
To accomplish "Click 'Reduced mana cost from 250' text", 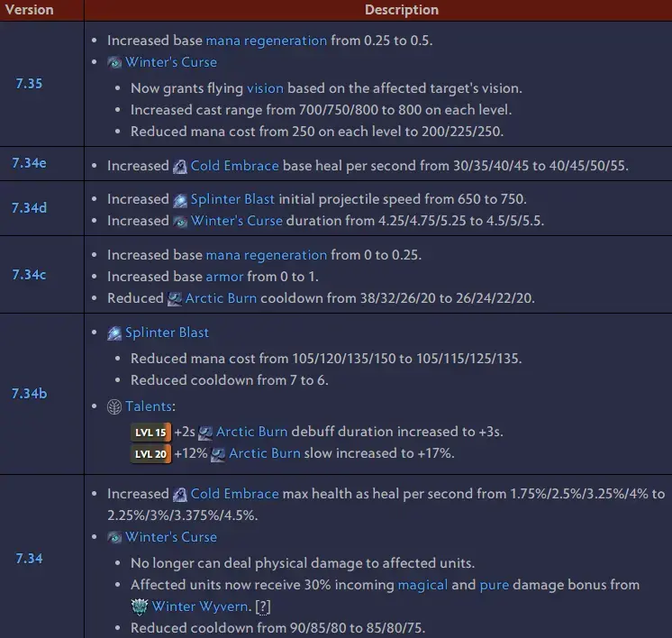I will 222,132.
